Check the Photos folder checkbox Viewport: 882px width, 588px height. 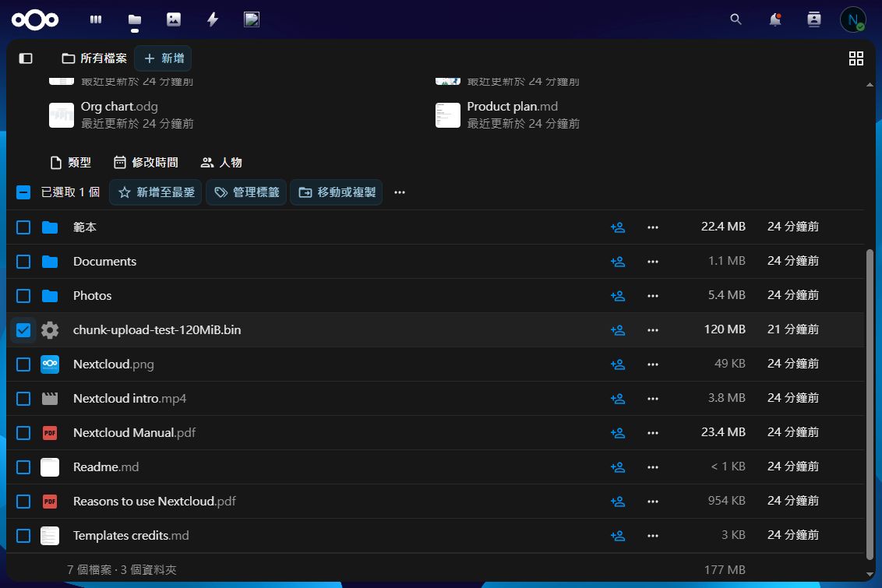[23, 296]
